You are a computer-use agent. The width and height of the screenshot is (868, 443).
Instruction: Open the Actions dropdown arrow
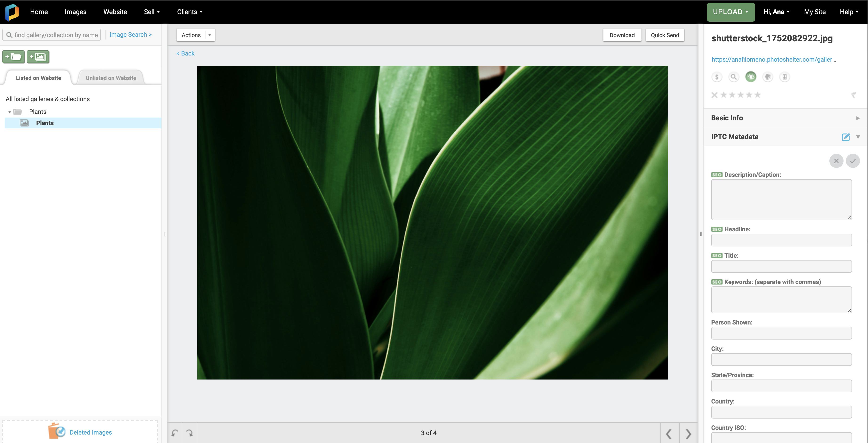coord(210,35)
